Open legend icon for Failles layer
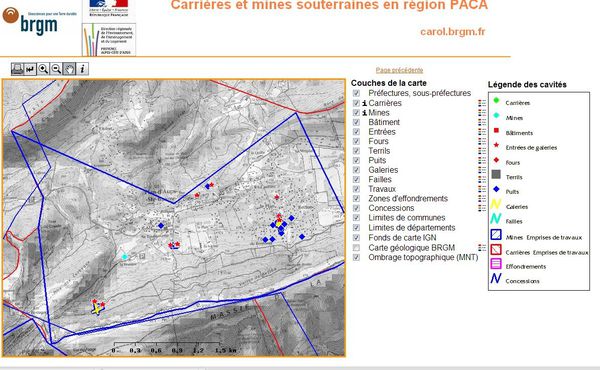This screenshot has width=600, height=370. tap(482, 179)
